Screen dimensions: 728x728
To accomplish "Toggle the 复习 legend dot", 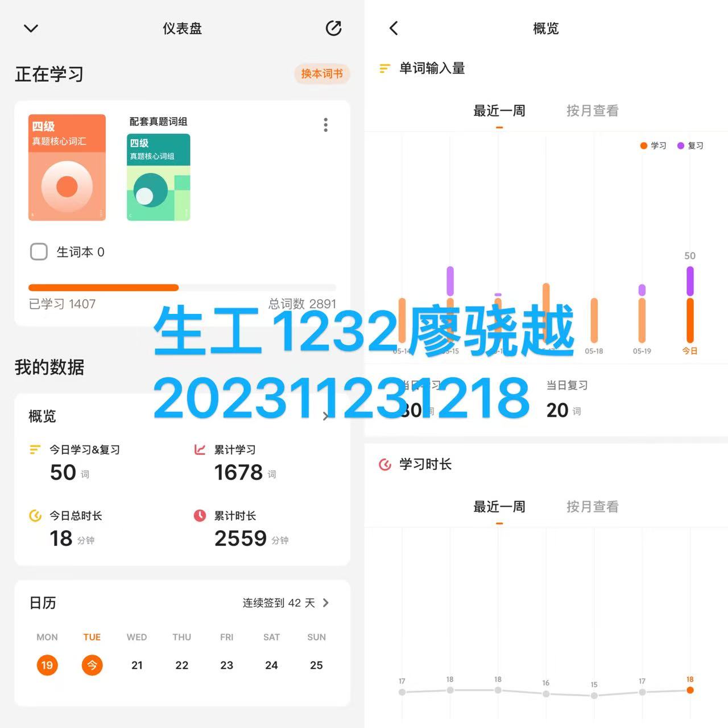I will 681,146.
